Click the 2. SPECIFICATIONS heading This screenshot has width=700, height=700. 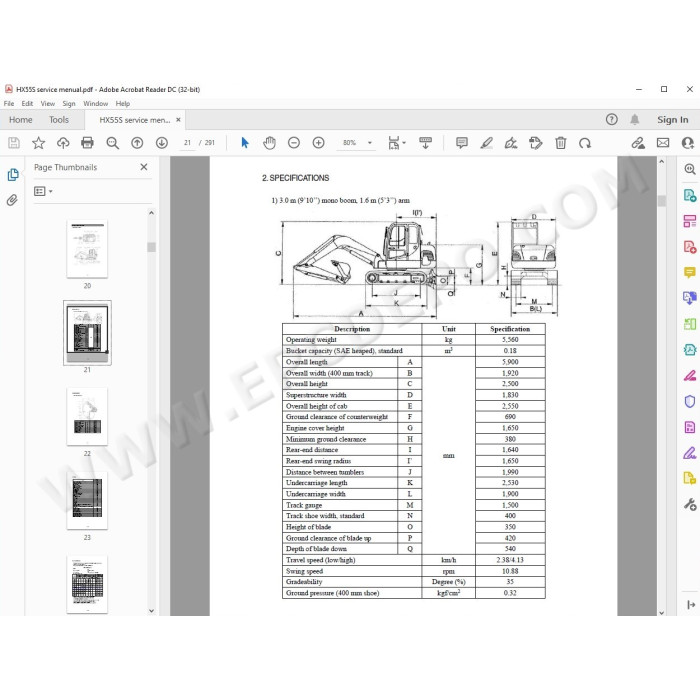pos(296,178)
